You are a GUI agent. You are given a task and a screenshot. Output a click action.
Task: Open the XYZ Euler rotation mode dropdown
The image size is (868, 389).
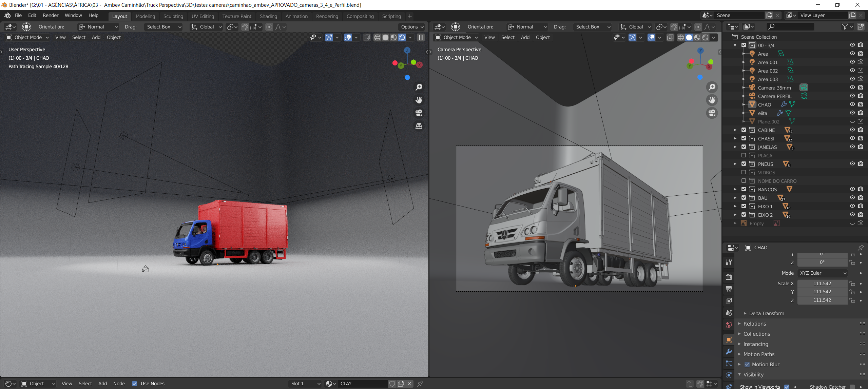point(823,273)
